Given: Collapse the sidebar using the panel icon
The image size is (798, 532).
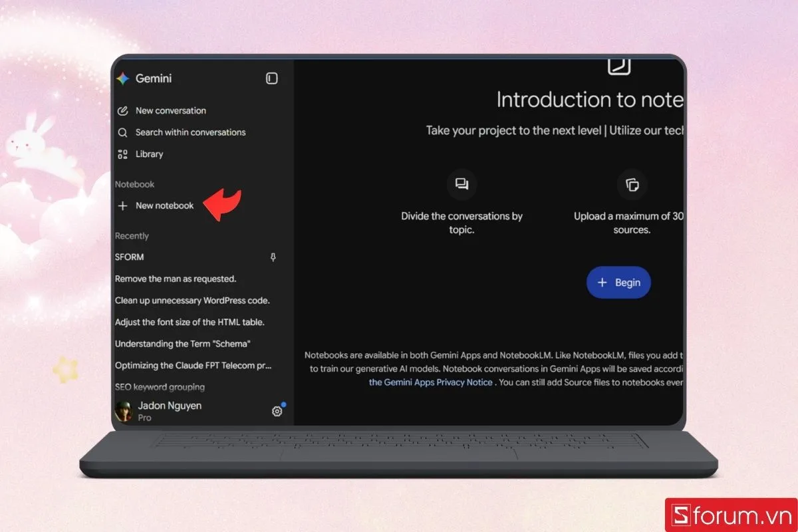Looking at the screenshot, I should click(271, 78).
